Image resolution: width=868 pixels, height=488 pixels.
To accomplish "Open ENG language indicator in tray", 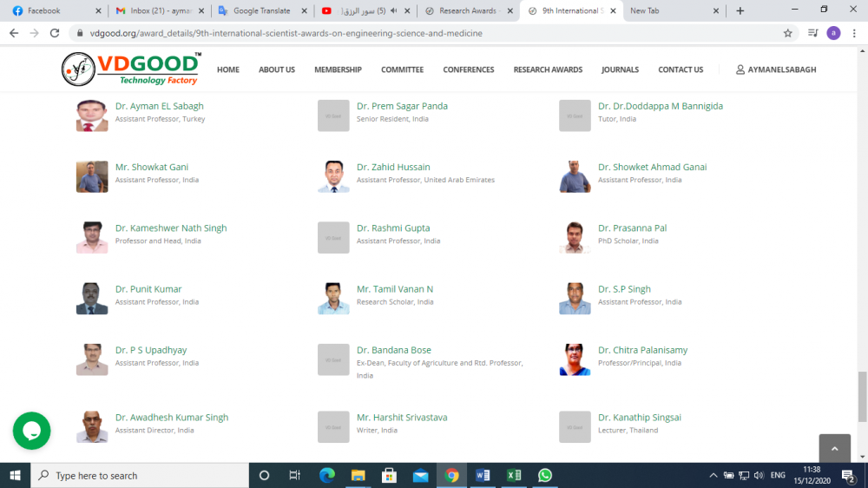I will 778,475.
